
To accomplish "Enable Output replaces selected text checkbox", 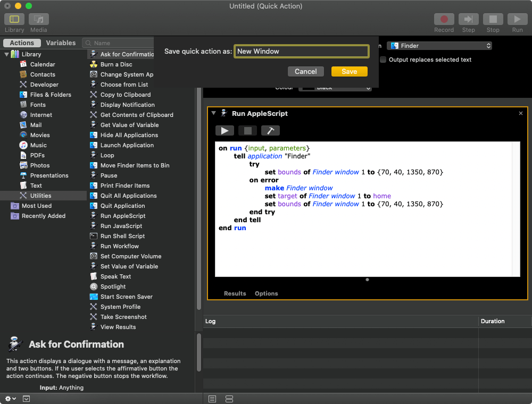I will tap(383, 60).
